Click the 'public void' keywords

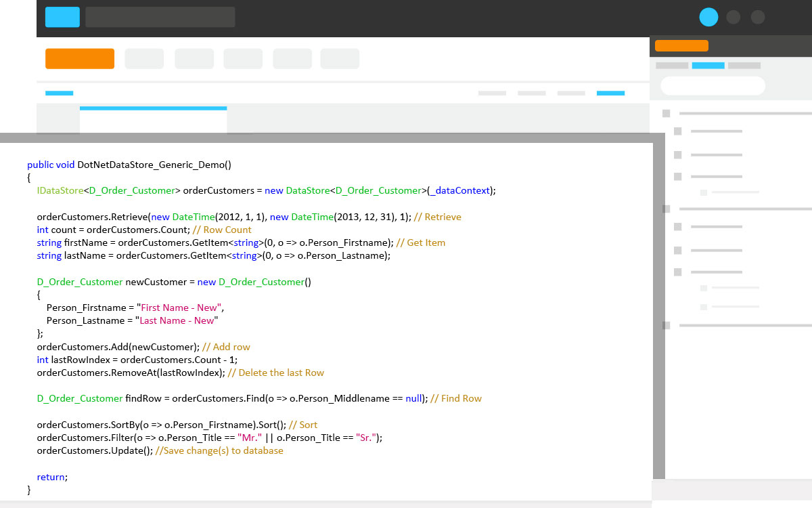(51, 165)
